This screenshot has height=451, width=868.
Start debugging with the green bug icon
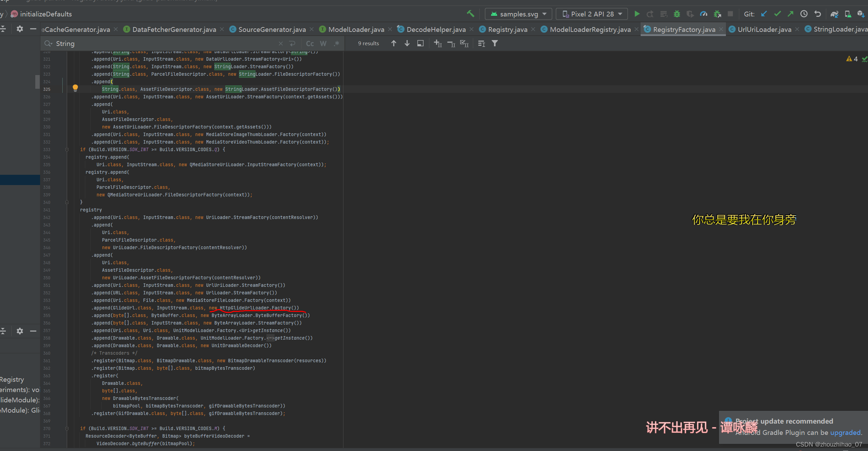coord(677,14)
